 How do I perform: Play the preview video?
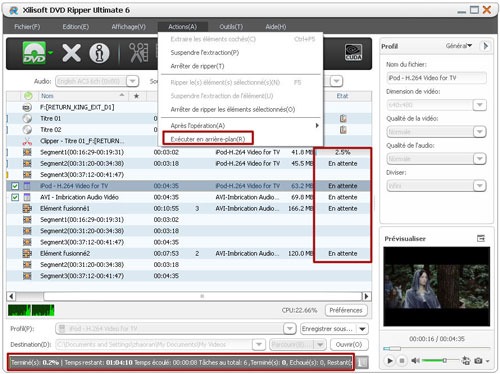pyautogui.click(x=389, y=360)
